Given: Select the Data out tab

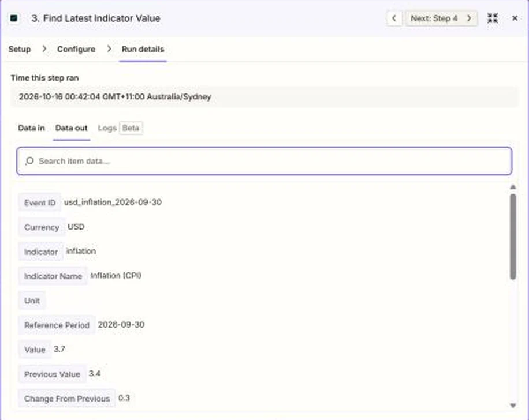Looking at the screenshot, I should 71,128.
